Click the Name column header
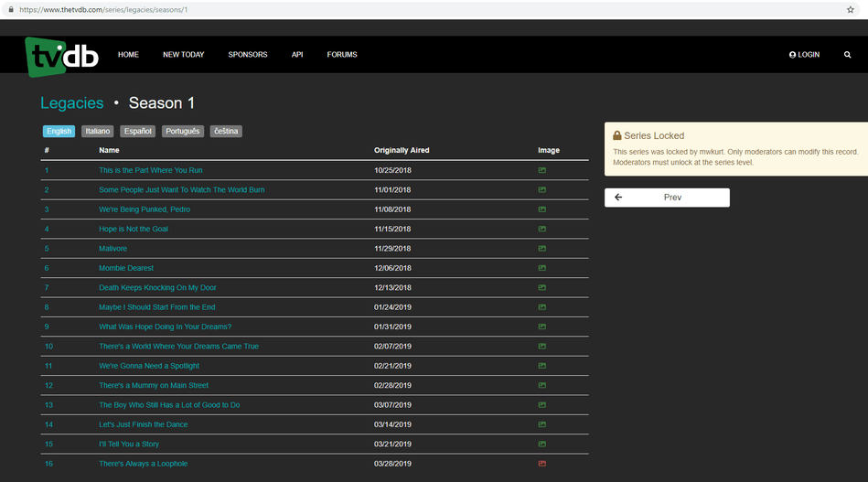Viewport: 868px width, 482px height. coord(109,151)
